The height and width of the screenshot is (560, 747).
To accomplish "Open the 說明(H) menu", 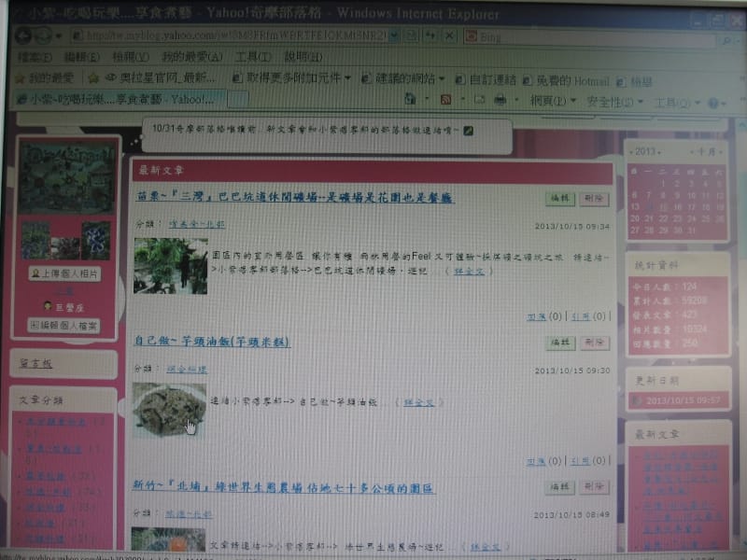I will click(x=303, y=58).
